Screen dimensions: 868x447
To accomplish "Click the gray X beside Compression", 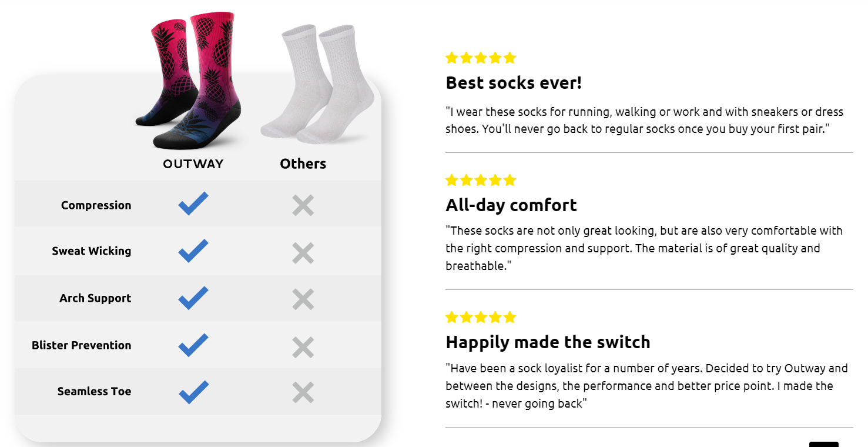I will coord(303,205).
